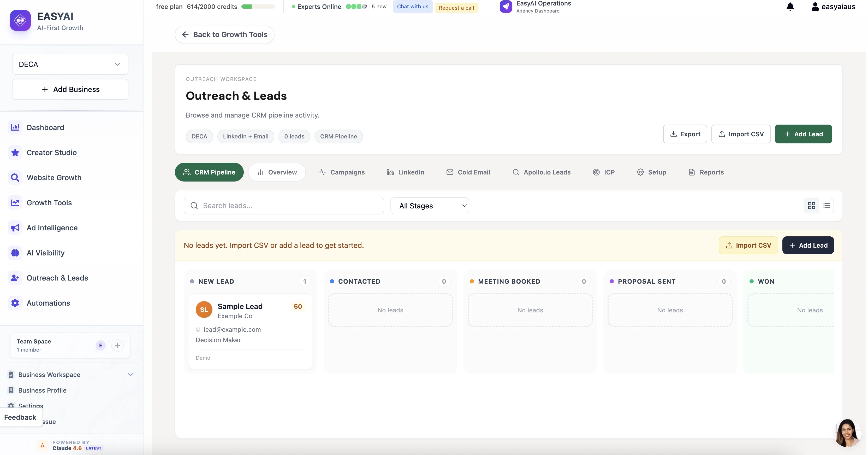Select the Dashboard sidebar icon
The image size is (868, 455).
pyautogui.click(x=15, y=127)
